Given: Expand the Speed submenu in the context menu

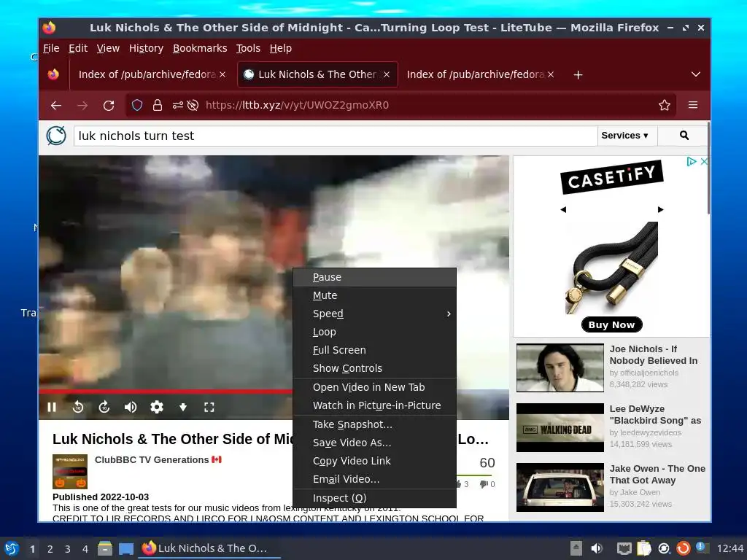Looking at the screenshot, I should pyautogui.click(x=375, y=314).
